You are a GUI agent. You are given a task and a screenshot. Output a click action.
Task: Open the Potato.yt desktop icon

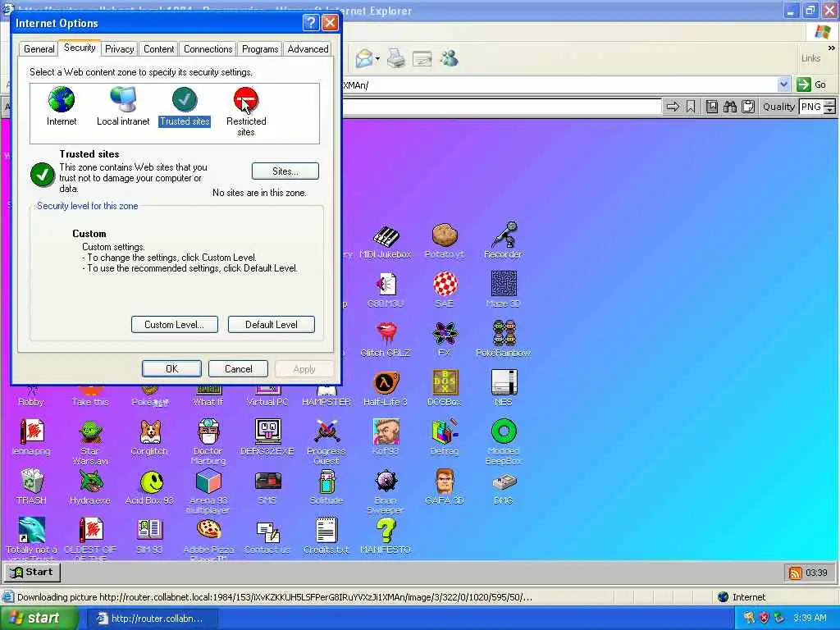click(x=445, y=235)
